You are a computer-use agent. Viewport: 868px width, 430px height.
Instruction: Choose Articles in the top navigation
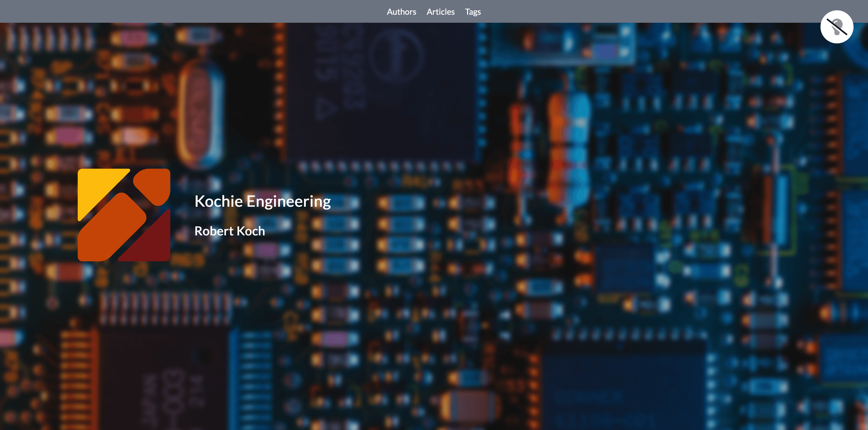click(x=440, y=12)
